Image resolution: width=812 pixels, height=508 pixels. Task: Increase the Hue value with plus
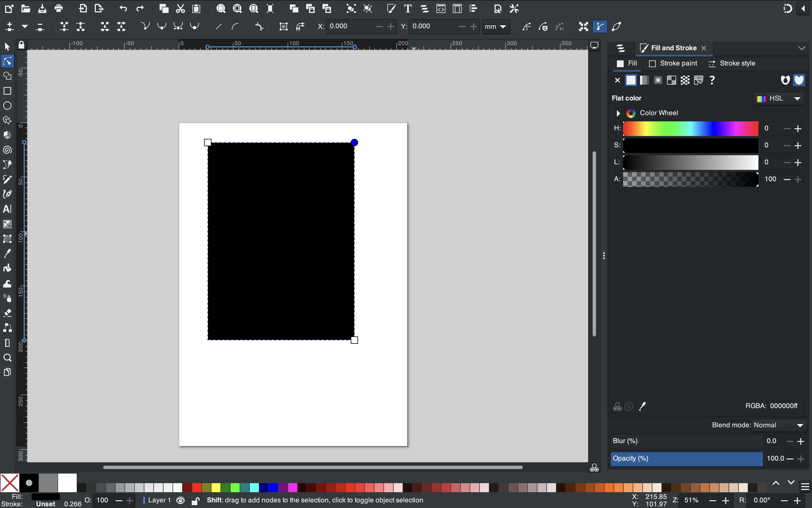coord(798,129)
